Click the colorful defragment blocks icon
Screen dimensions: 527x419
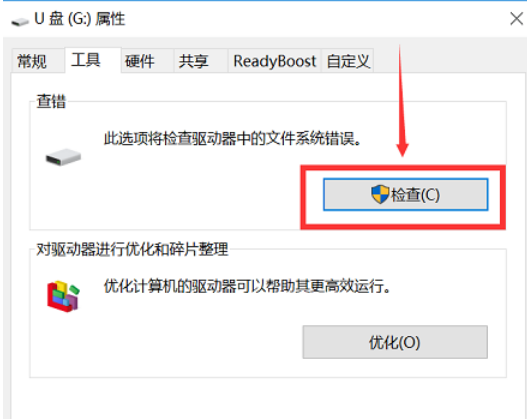[63, 296]
